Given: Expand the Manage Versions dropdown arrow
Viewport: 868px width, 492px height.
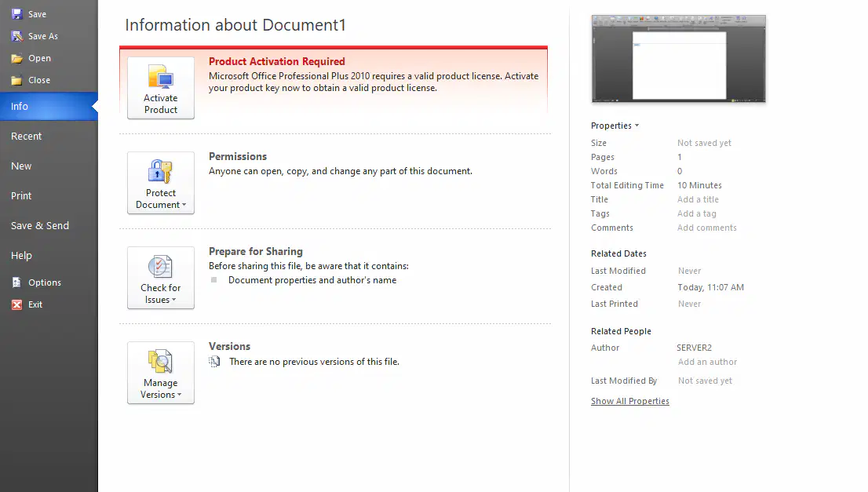Looking at the screenshot, I should pos(180,395).
